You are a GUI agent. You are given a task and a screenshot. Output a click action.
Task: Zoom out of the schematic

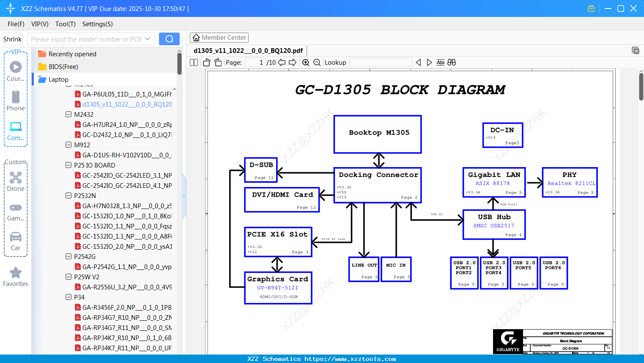click(317, 63)
